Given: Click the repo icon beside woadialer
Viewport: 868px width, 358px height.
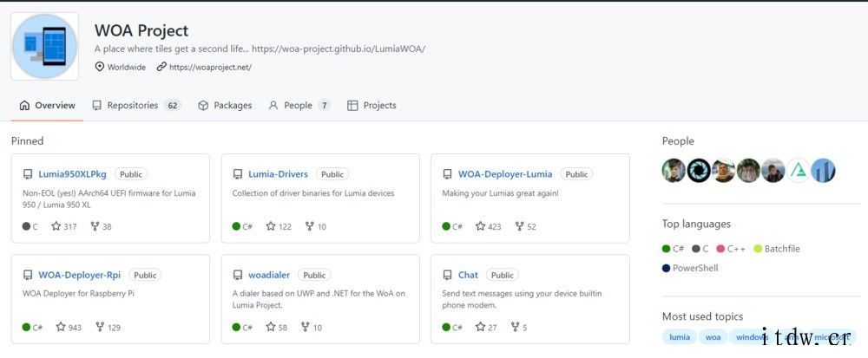Looking at the screenshot, I should pos(238,275).
